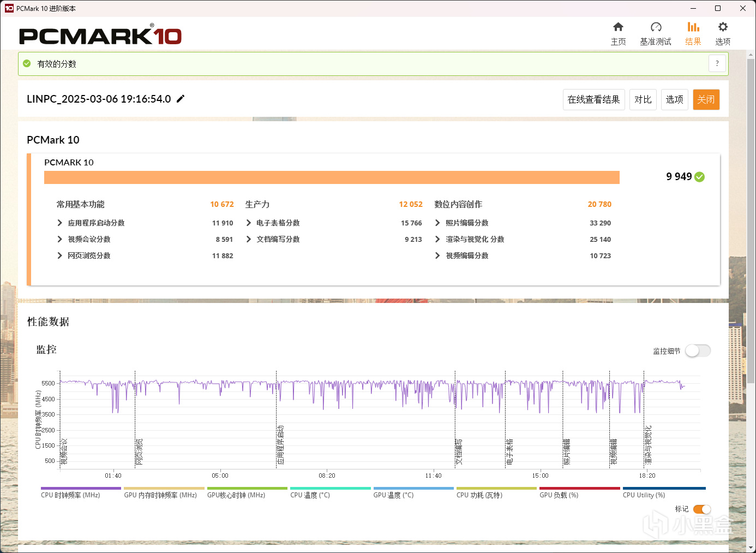Viewport: 756px width, 553px height.
Task: Click the 常用基本功能 heading
Action: [x=81, y=204]
